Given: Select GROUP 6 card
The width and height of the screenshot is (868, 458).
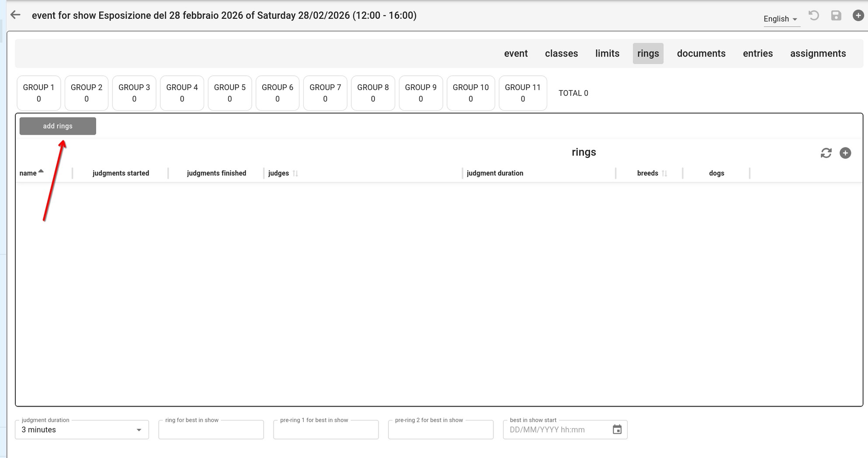Looking at the screenshot, I should coord(278,93).
